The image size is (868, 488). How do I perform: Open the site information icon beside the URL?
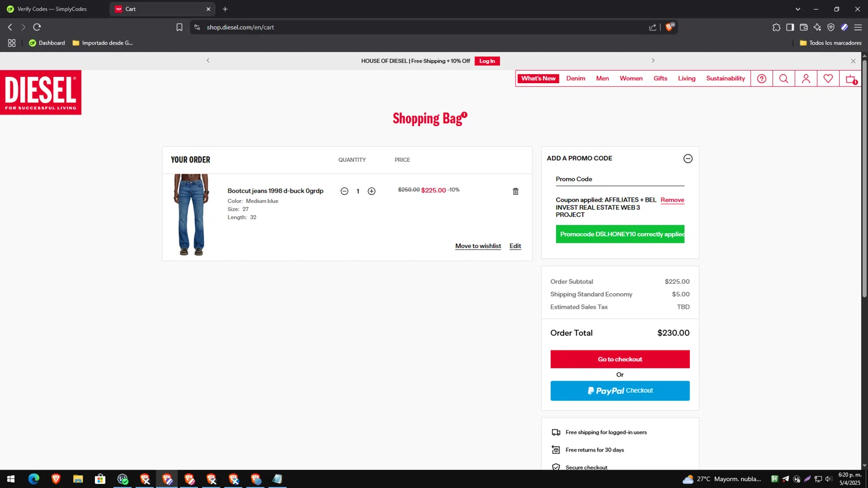pos(197,27)
